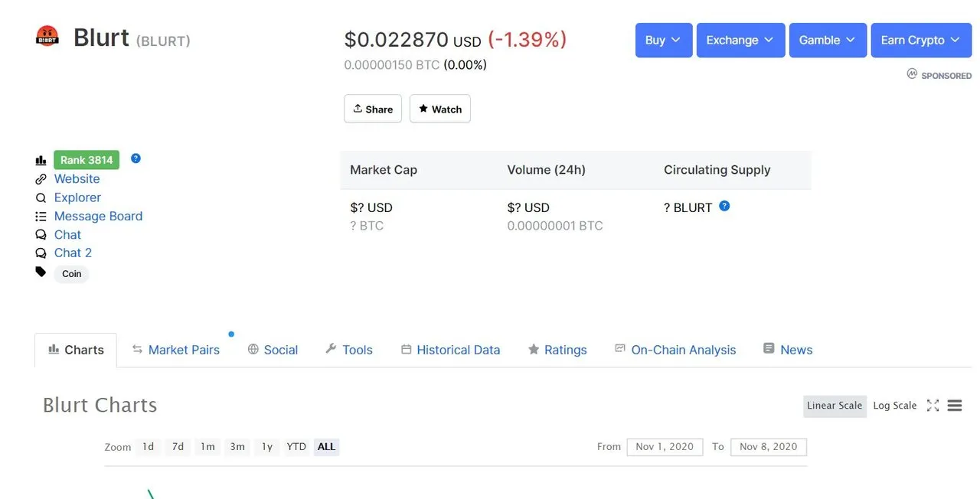980x499 pixels.
Task: Set chart zoom to 1y
Action: [x=267, y=447]
